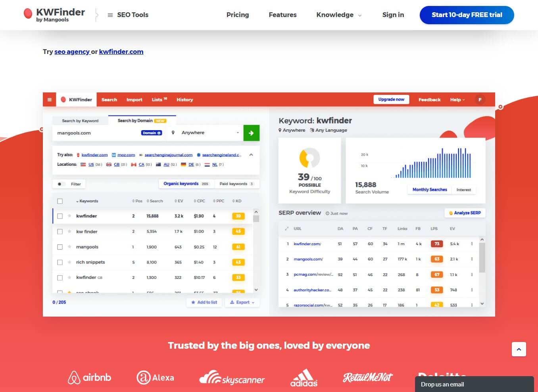The image size is (538, 392).
Task: Open the History menu item
Action: click(x=184, y=100)
